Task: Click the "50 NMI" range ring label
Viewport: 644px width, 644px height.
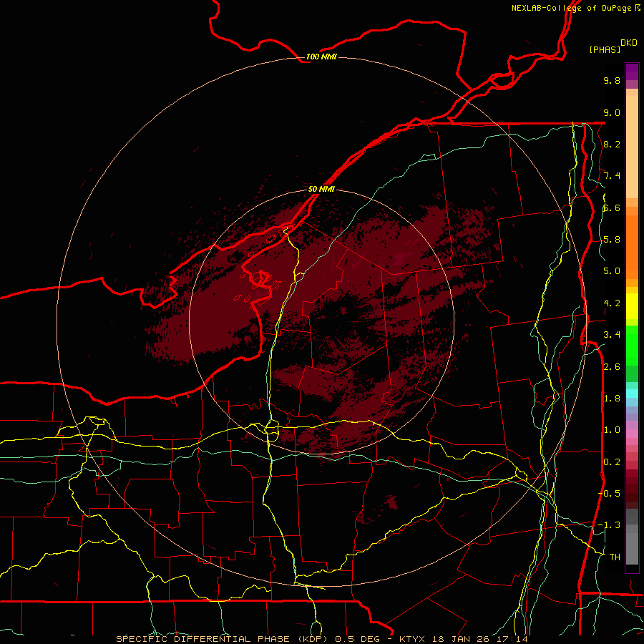Action: point(321,189)
